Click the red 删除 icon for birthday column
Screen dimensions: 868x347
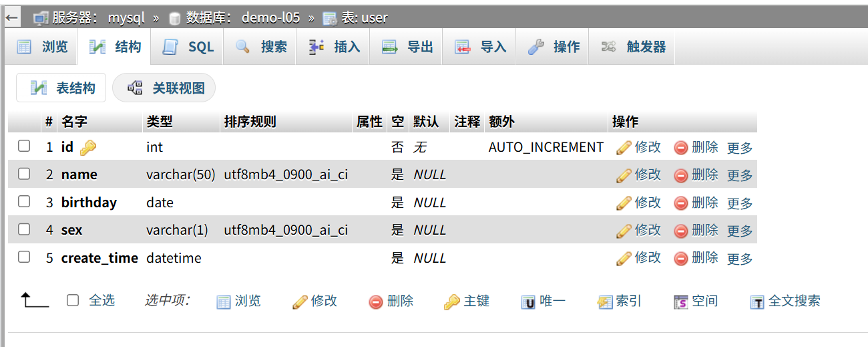point(681,203)
